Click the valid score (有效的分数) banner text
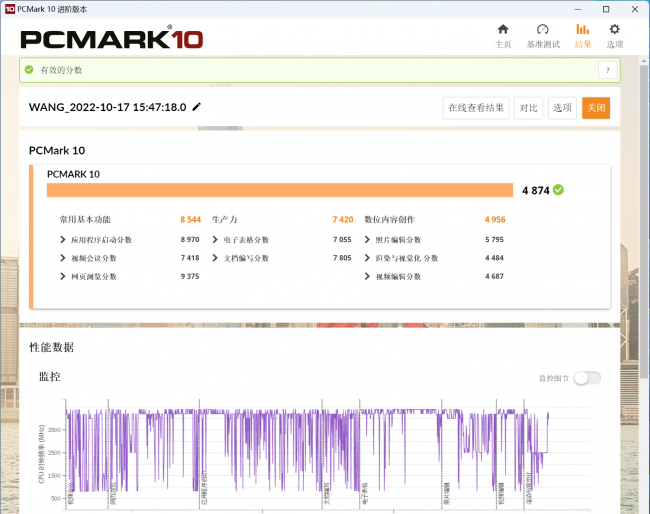The height and width of the screenshot is (514, 650). click(61, 70)
